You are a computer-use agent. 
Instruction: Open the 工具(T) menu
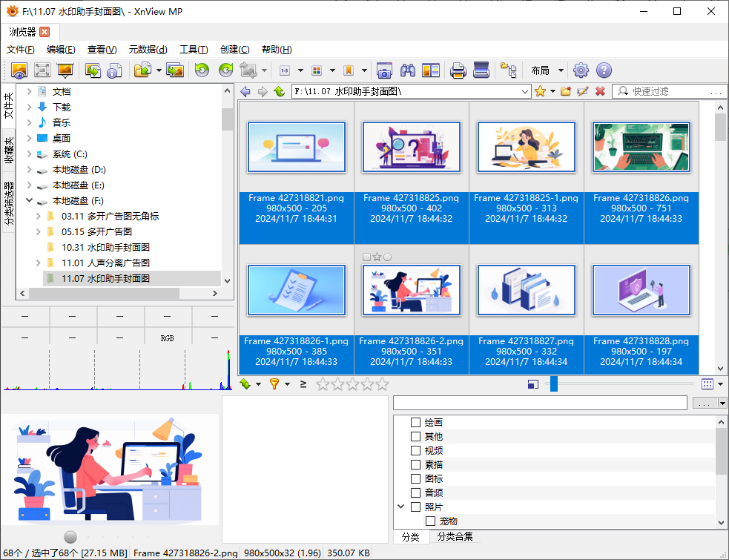pos(194,50)
